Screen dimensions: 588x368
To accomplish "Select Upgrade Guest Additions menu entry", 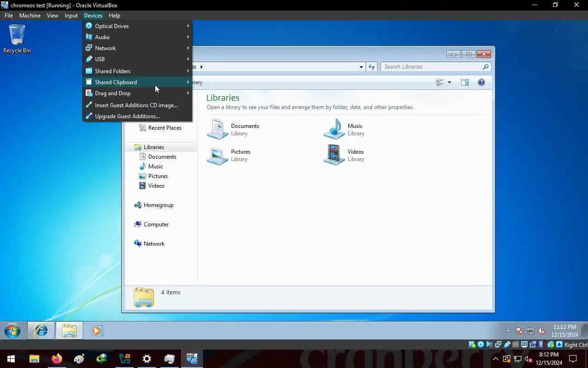I will [x=137, y=116].
